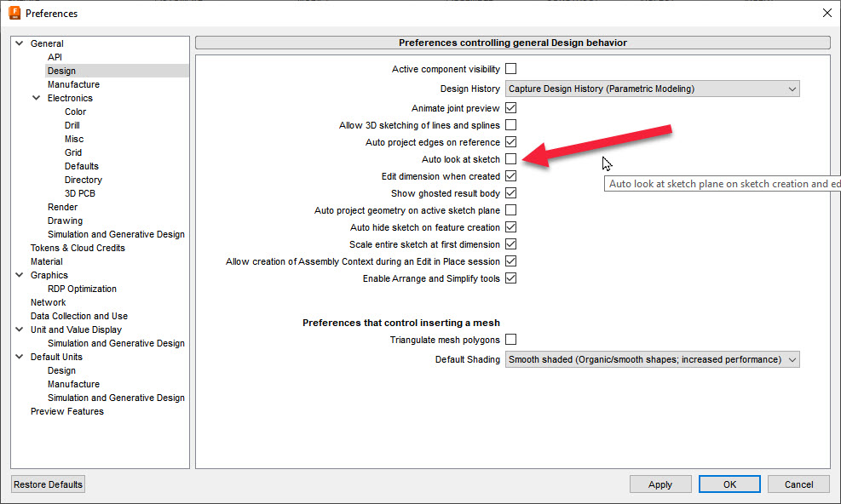Apply the preference changes
Image resolution: width=841 pixels, height=504 pixels.
660,484
